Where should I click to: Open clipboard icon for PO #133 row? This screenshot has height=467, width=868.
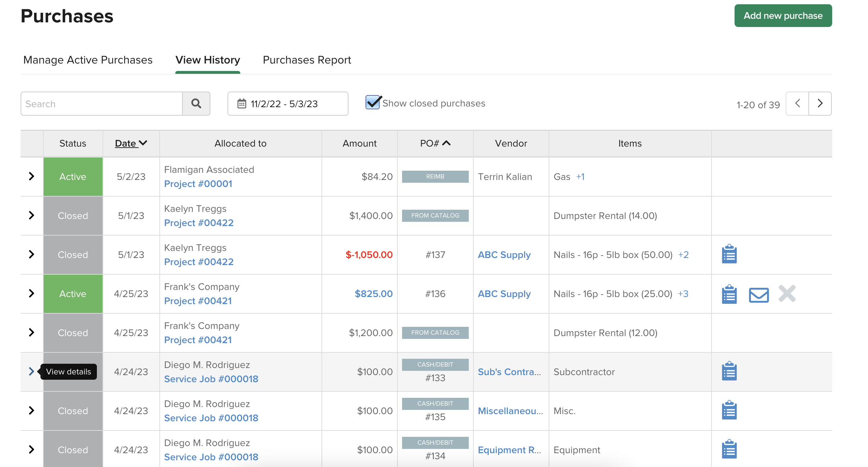(x=729, y=371)
